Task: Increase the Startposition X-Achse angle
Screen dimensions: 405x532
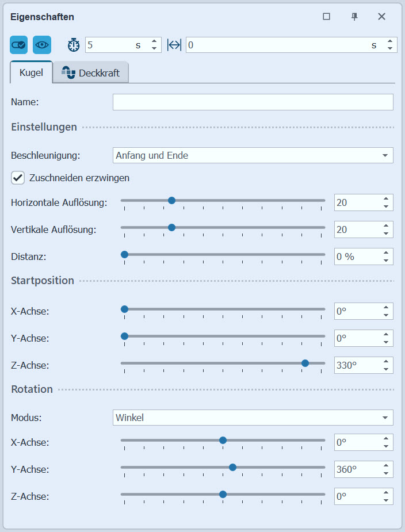Action: coord(386,308)
